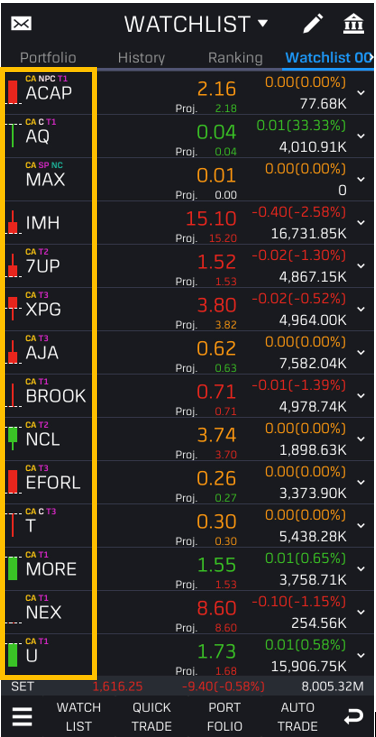Open the History tab

coord(141,58)
